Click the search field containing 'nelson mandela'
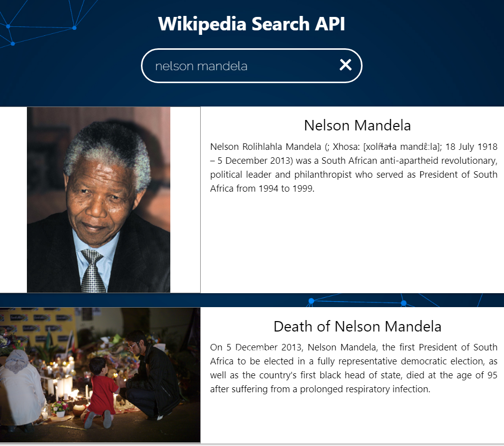 [252, 66]
